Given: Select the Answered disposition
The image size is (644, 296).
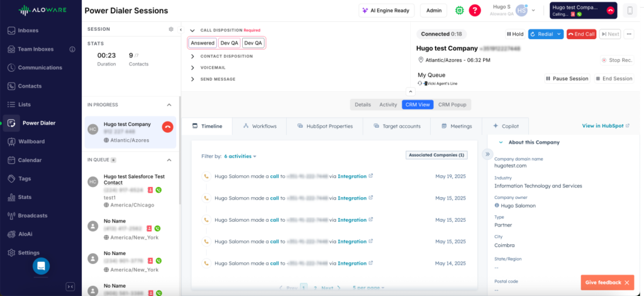Looking at the screenshot, I should coord(203,43).
